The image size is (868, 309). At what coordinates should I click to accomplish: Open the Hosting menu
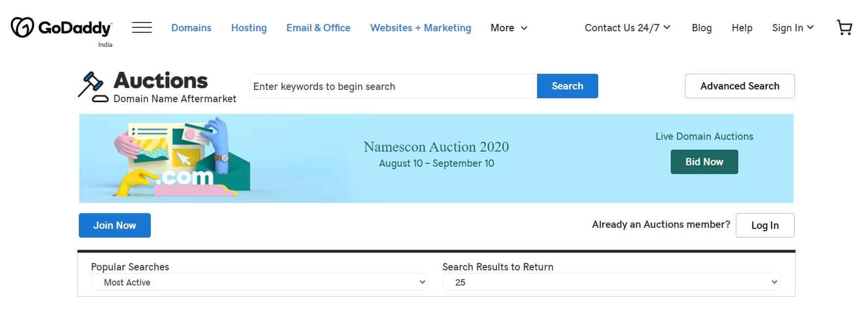(x=249, y=28)
